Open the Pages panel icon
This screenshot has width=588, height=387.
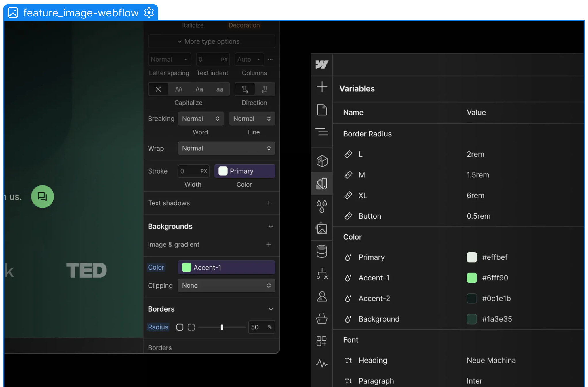click(x=322, y=109)
